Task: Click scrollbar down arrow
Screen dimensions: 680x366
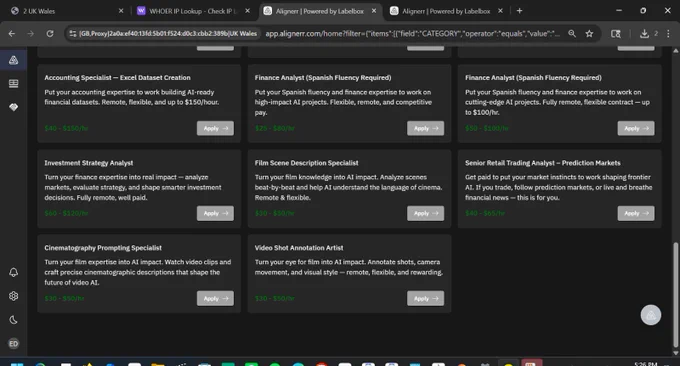Action: pos(675,353)
